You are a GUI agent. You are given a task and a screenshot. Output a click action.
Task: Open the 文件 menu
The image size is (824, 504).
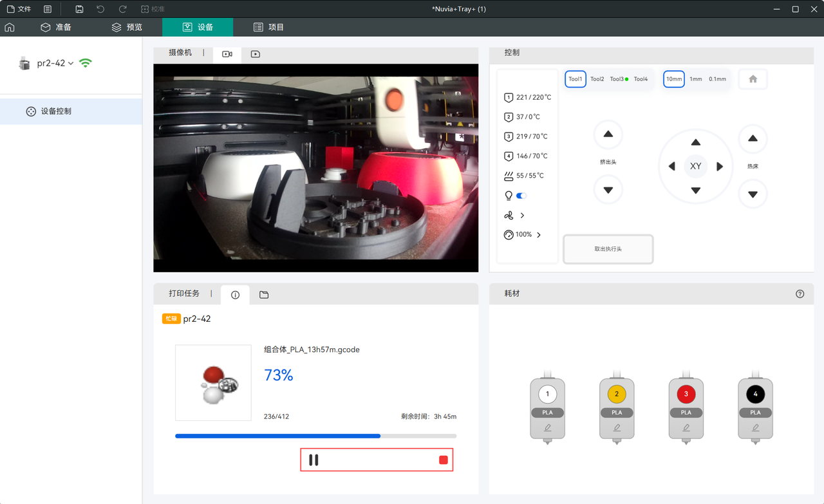tap(19, 9)
